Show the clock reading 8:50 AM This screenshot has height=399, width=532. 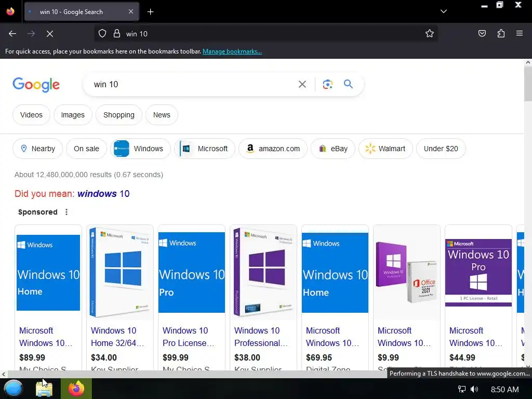pyautogui.click(x=504, y=389)
